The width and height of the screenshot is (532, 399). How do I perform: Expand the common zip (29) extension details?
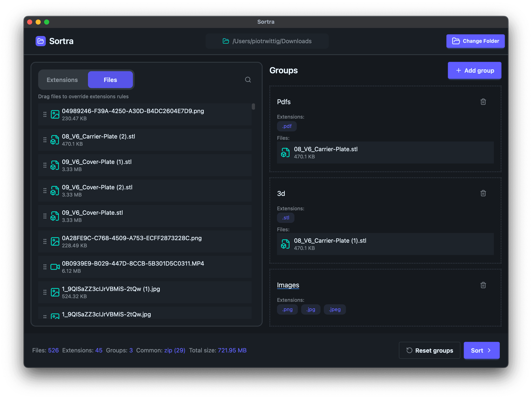click(175, 351)
